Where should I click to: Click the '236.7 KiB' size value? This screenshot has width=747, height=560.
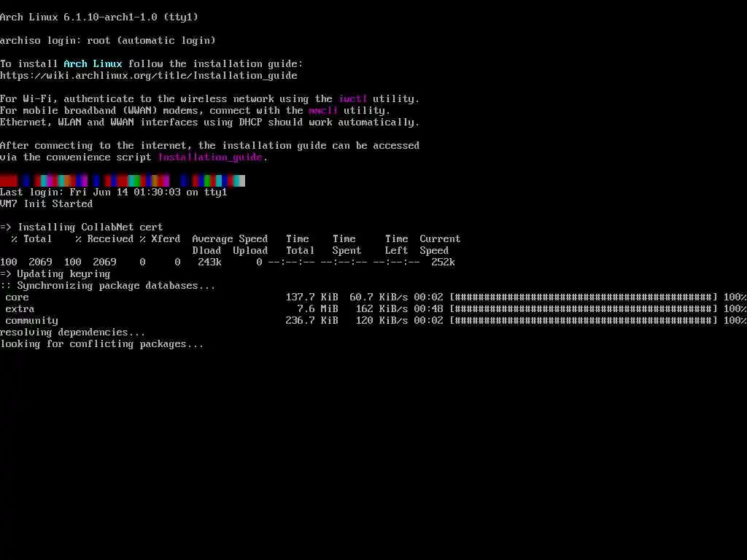pos(312,321)
